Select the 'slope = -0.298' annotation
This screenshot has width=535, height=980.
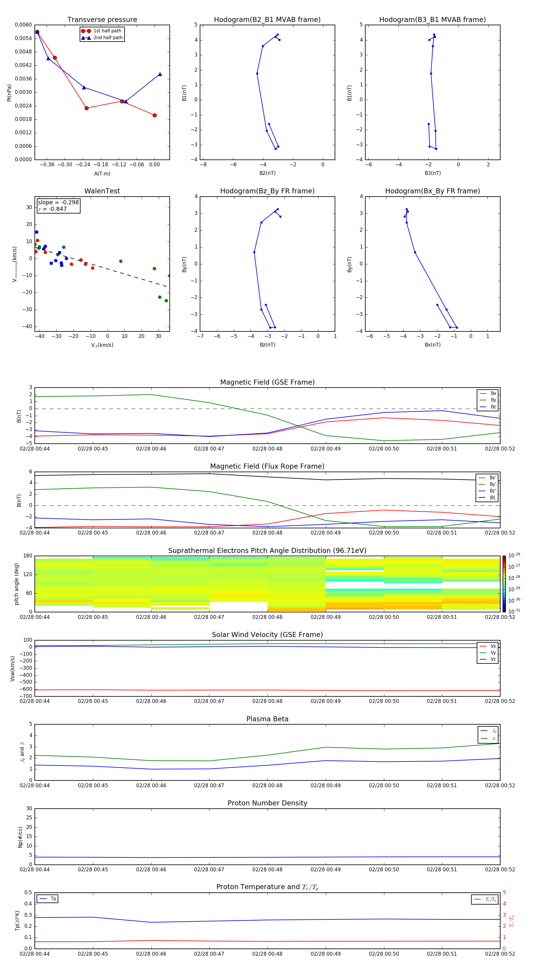pos(58,203)
